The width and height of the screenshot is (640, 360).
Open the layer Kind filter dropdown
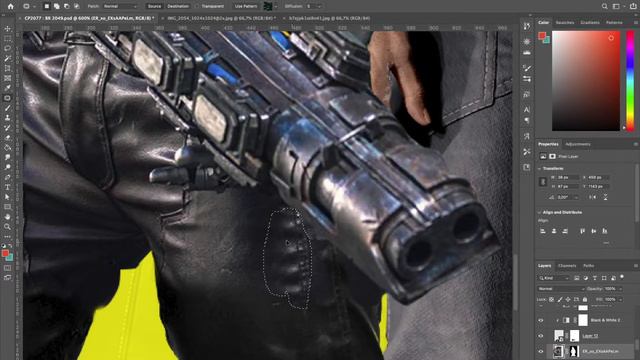pyautogui.click(x=554, y=278)
